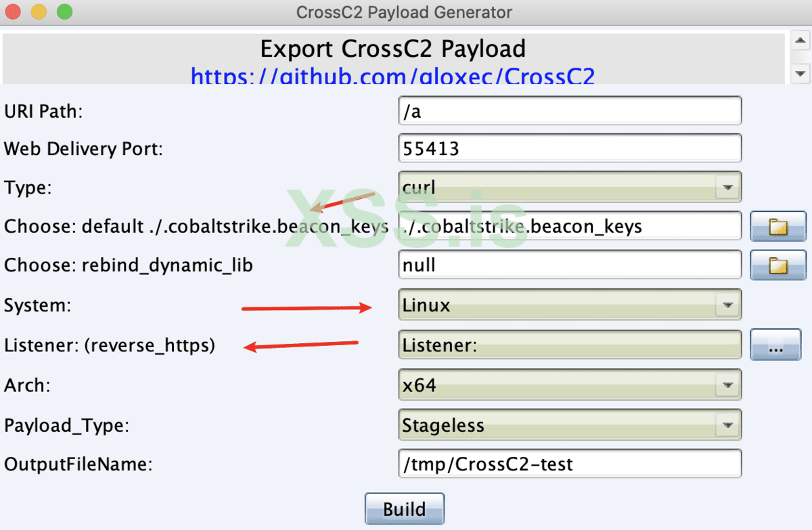Click the 'Type:' label

(x=28, y=187)
